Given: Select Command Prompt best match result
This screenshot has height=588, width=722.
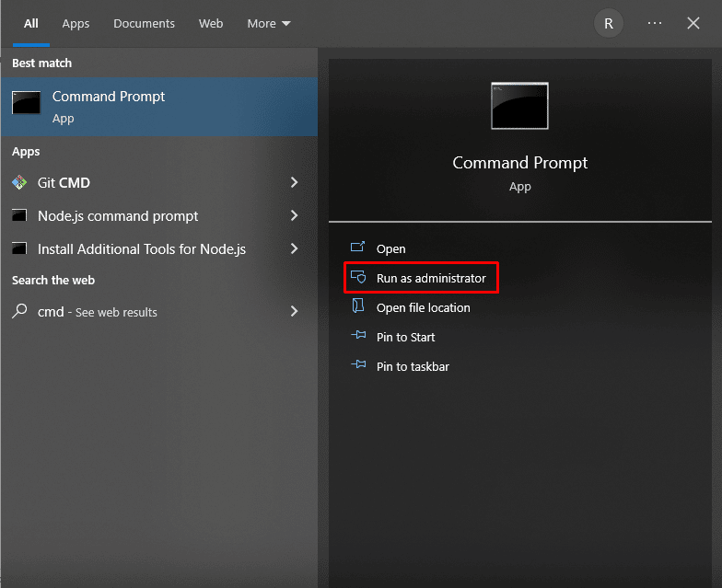Looking at the screenshot, I should pos(159,107).
